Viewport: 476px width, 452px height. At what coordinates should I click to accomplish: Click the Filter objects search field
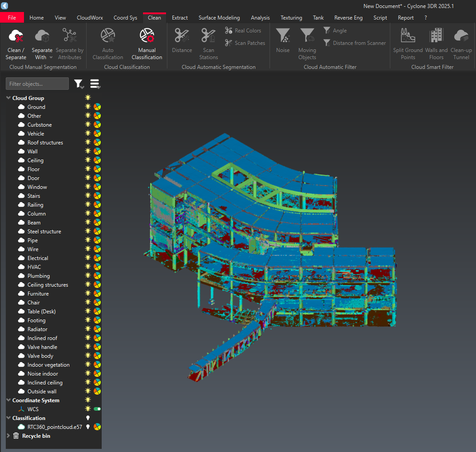37,84
